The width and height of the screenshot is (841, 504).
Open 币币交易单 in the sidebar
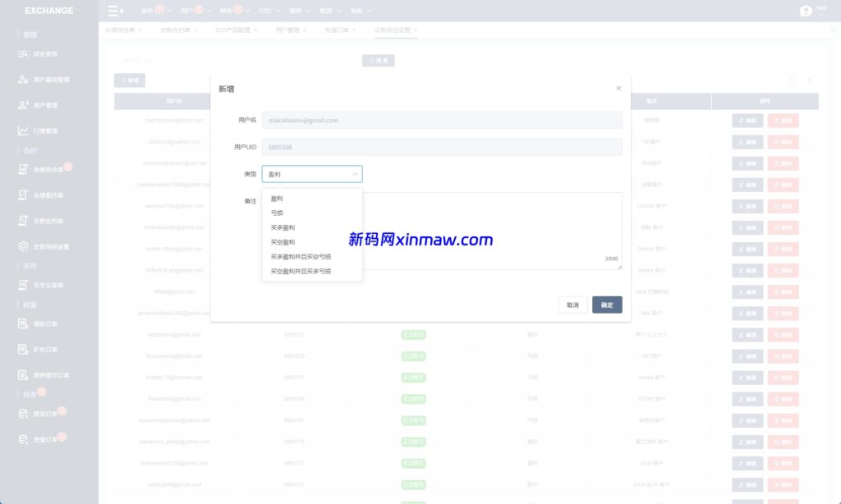click(48, 285)
